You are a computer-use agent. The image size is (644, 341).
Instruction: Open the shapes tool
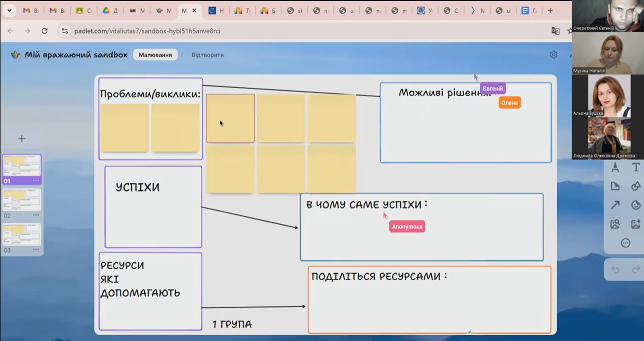pos(636,186)
